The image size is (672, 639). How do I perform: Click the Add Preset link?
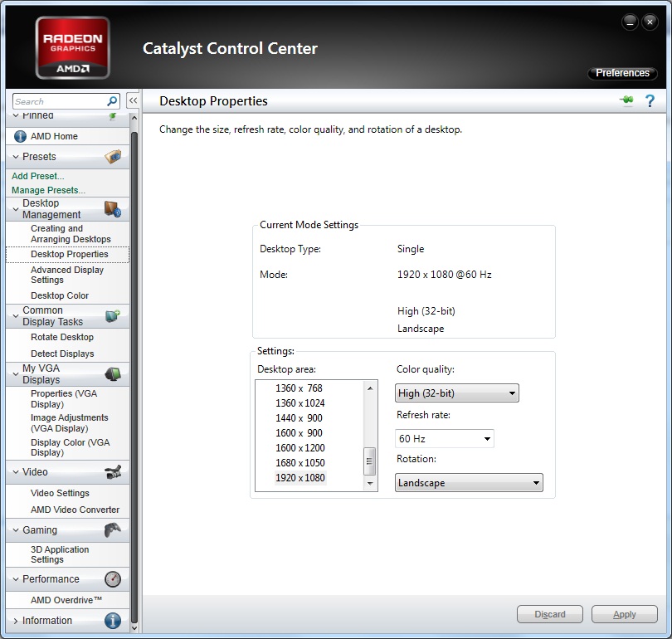click(37, 176)
